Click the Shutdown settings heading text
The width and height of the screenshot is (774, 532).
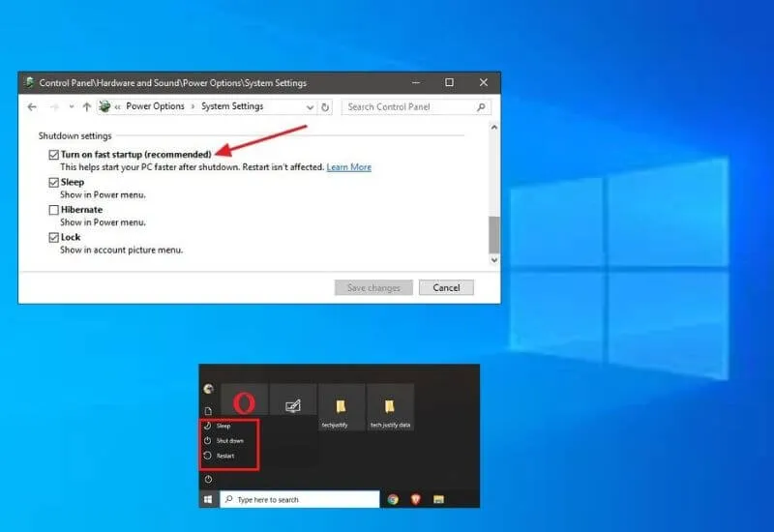pyautogui.click(x=75, y=135)
